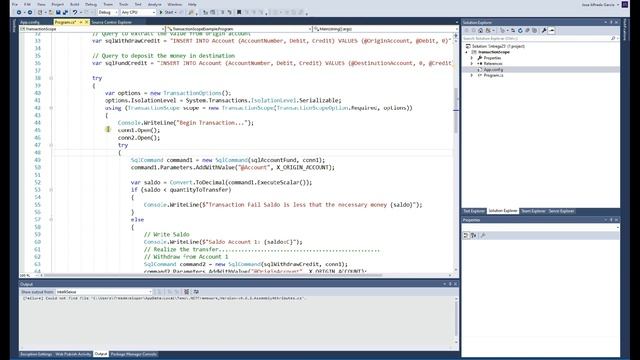Open the class navigation dropdown in editor
Screen dimensions: 640x360
pyautogui.click(x=239, y=29)
